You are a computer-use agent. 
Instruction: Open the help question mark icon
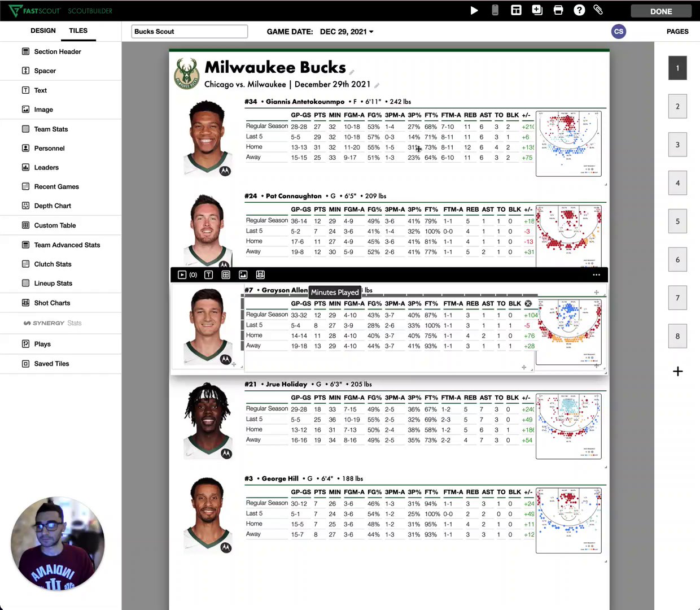coord(579,10)
